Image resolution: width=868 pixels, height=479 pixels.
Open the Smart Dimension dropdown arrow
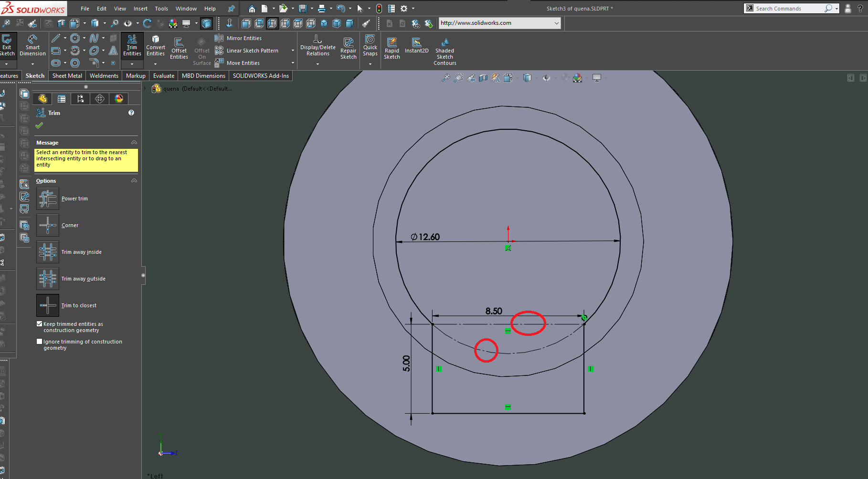32,64
